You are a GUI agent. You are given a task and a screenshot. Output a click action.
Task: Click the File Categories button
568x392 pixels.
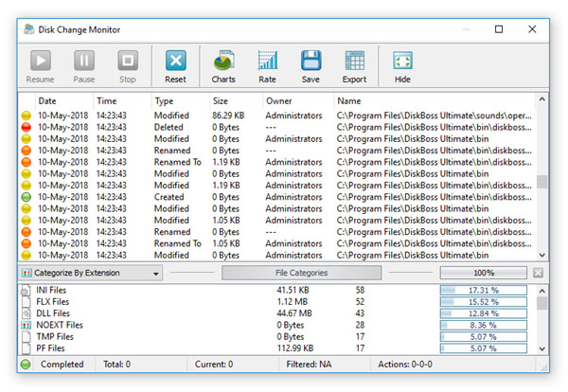[x=301, y=273]
